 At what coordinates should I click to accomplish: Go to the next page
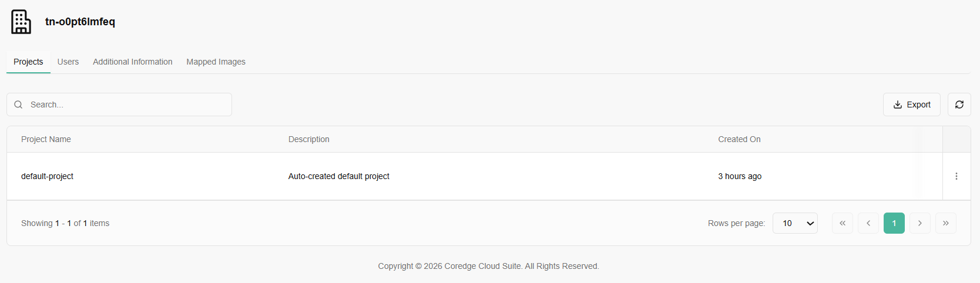919,223
